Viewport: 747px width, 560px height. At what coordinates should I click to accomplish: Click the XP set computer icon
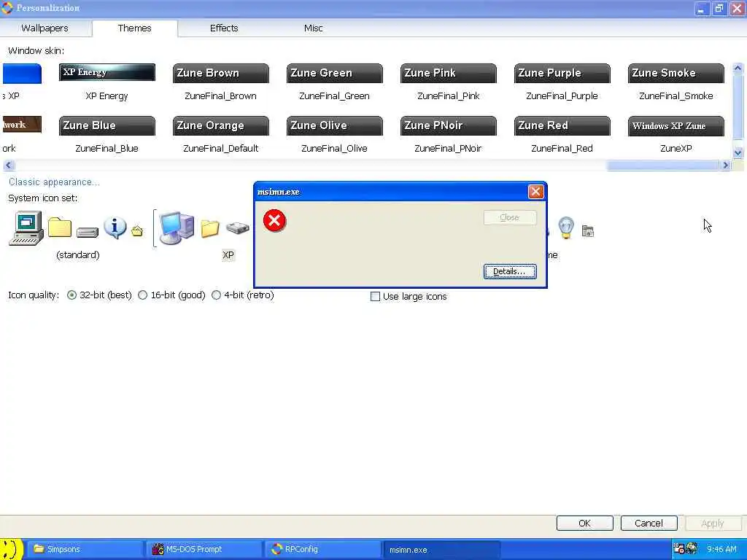[177, 228]
